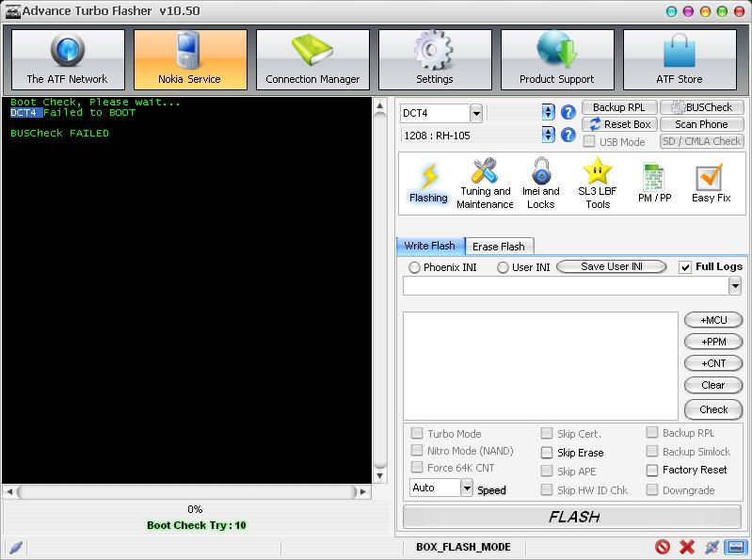Click inside the flash files list box

tap(540, 366)
